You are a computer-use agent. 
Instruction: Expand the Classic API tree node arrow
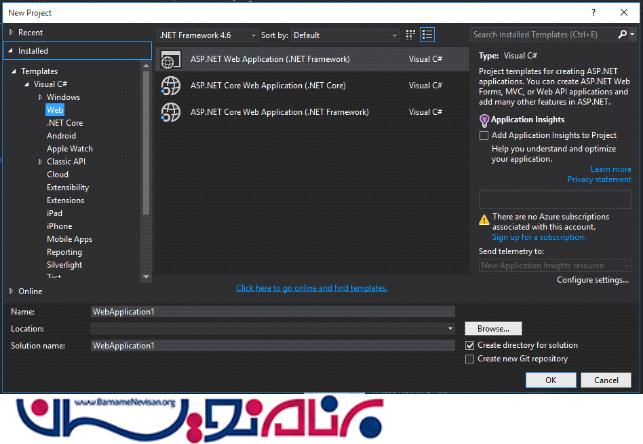point(40,162)
